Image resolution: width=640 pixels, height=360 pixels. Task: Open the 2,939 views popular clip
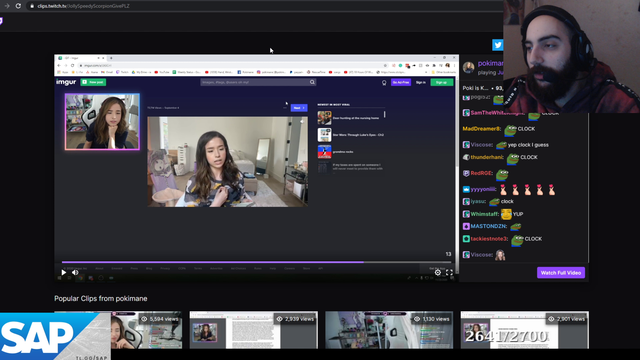coord(253,330)
